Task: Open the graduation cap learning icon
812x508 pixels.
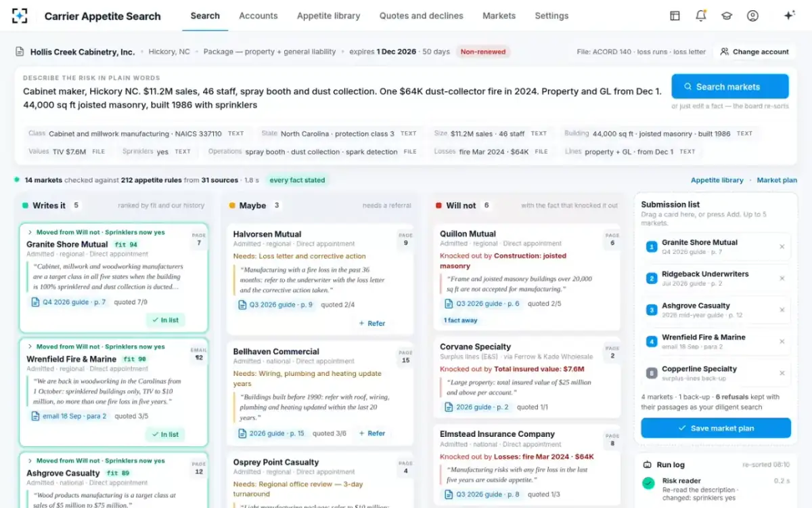Action: [727, 16]
